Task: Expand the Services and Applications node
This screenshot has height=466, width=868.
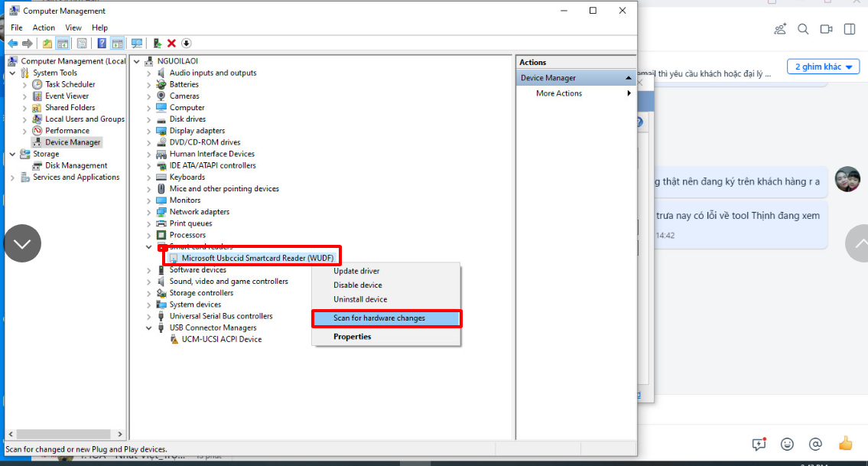Action: pyautogui.click(x=12, y=178)
